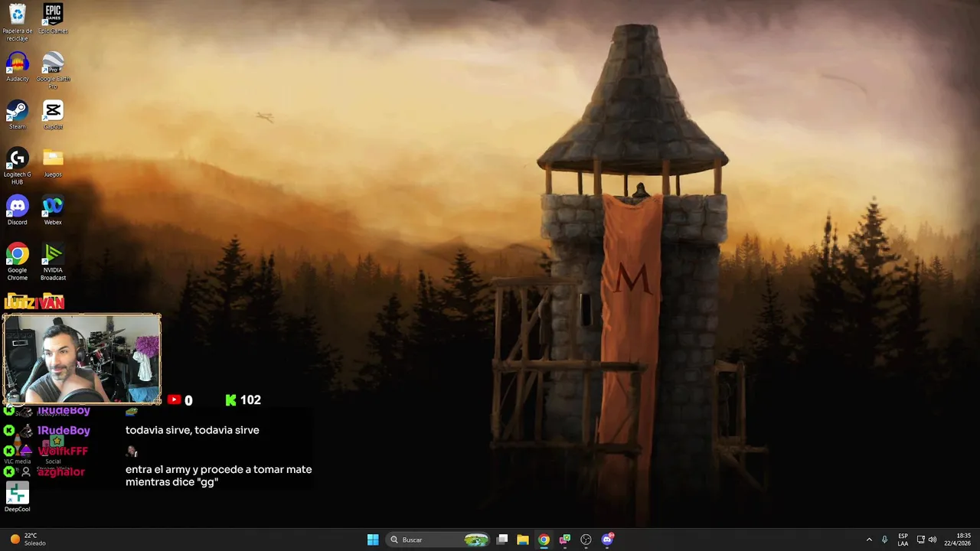Open the Windows Start menu
This screenshot has height=551, width=980.
point(373,540)
